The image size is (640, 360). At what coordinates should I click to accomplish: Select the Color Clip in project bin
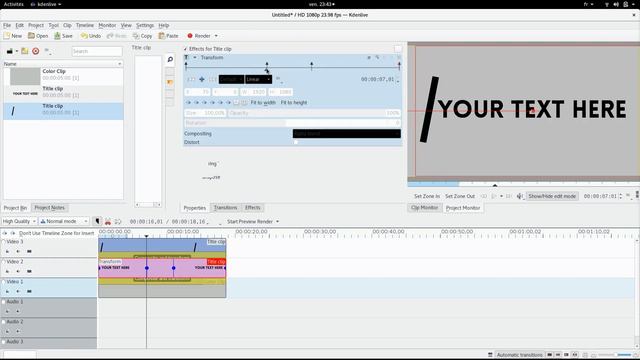(63, 76)
